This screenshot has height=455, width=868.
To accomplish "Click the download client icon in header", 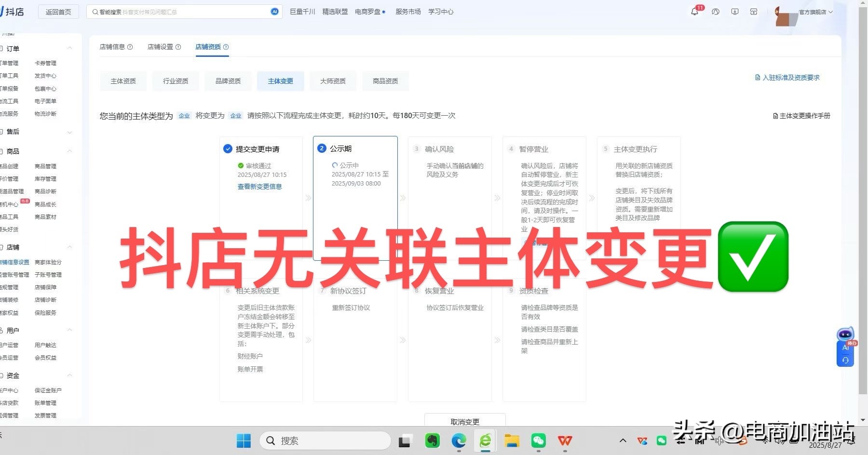I will [734, 12].
